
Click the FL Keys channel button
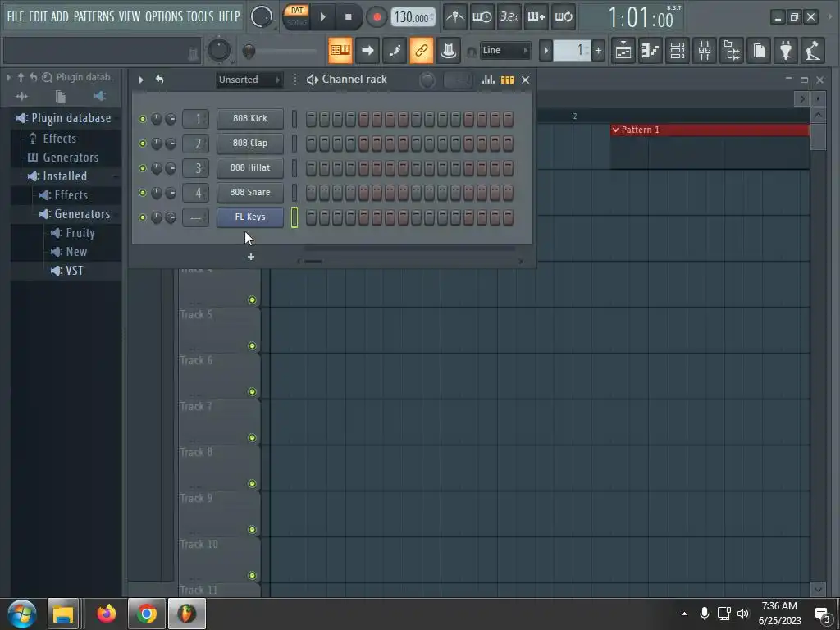pyautogui.click(x=250, y=217)
